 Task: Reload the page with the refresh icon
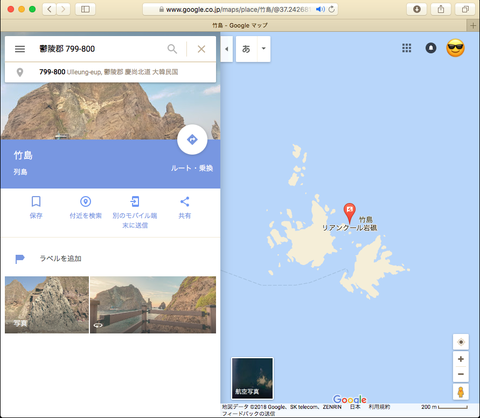[x=332, y=9]
